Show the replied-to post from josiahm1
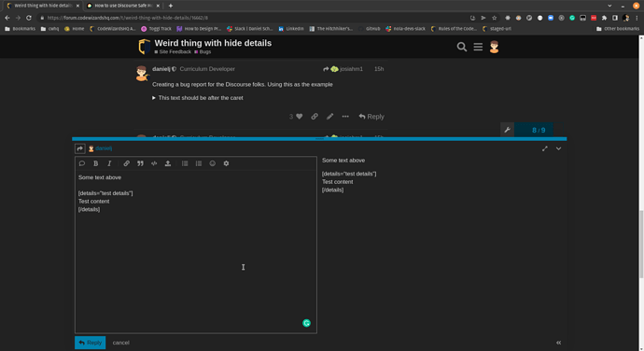644x351 pixels. 343,69
